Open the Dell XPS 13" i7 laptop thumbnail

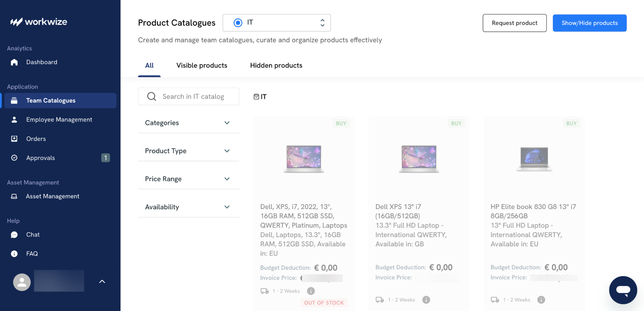pyautogui.click(x=419, y=159)
